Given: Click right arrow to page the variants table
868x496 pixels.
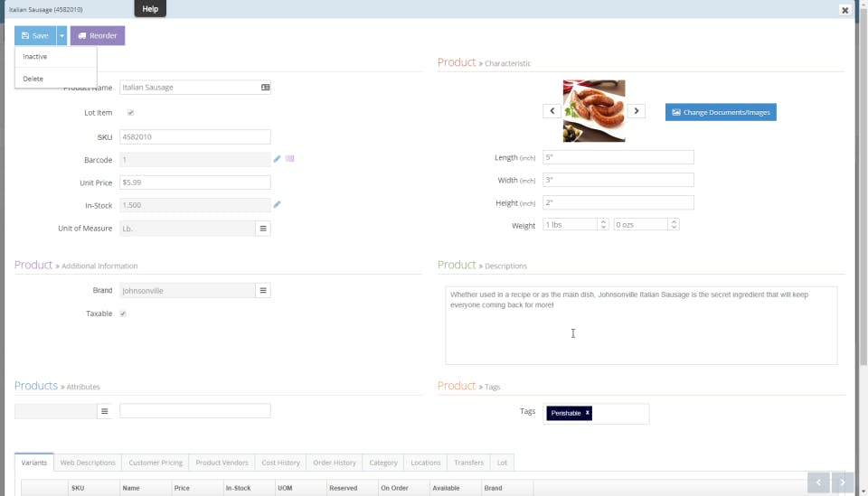Looking at the screenshot, I should point(842,482).
